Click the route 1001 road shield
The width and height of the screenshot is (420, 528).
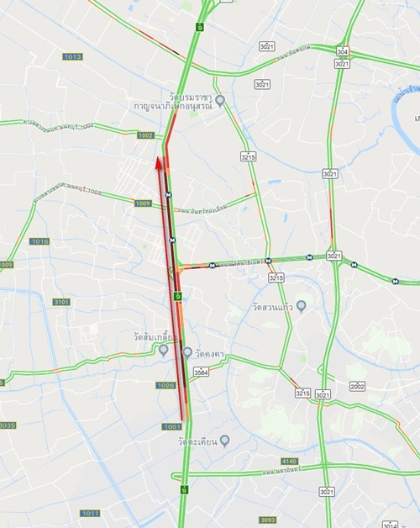pyautogui.click(x=171, y=426)
